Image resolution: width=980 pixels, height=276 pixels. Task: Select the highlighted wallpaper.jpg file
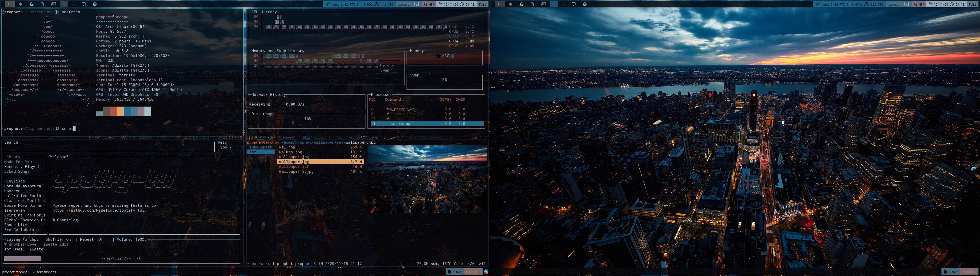pyautogui.click(x=320, y=162)
